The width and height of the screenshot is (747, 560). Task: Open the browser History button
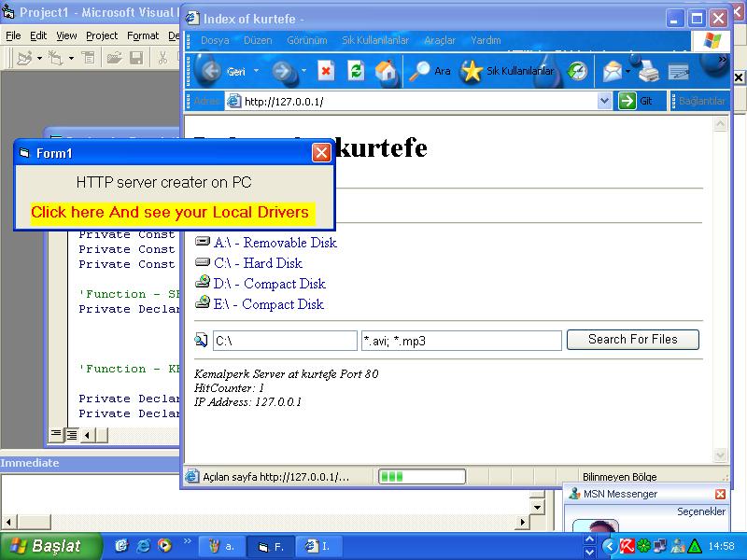tap(578, 71)
